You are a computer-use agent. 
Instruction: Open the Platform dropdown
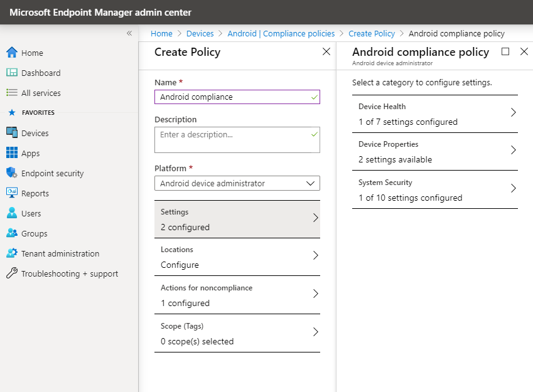pos(237,183)
